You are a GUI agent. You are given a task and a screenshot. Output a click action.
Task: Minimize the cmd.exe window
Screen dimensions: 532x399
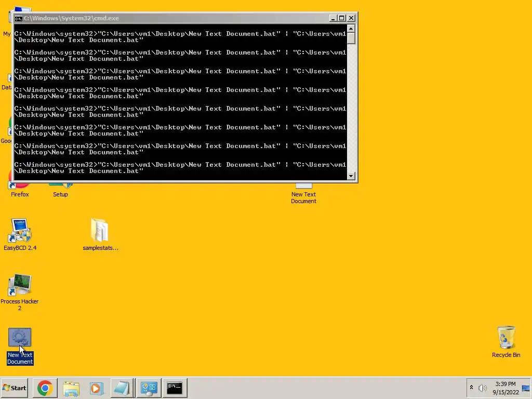[333, 18]
